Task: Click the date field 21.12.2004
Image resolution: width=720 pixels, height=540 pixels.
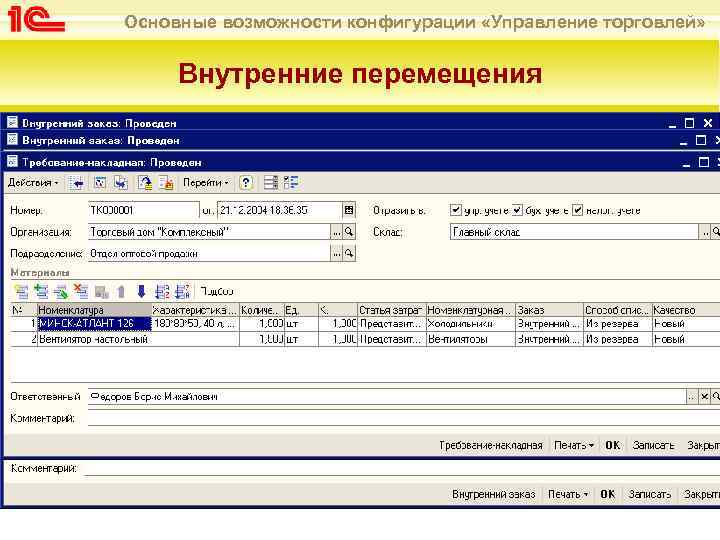Action: [x=280, y=210]
